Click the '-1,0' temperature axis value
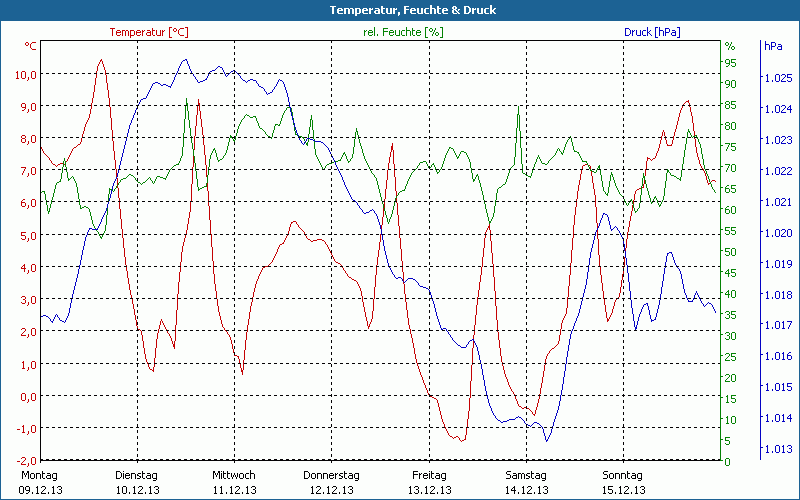 [x=27, y=429]
